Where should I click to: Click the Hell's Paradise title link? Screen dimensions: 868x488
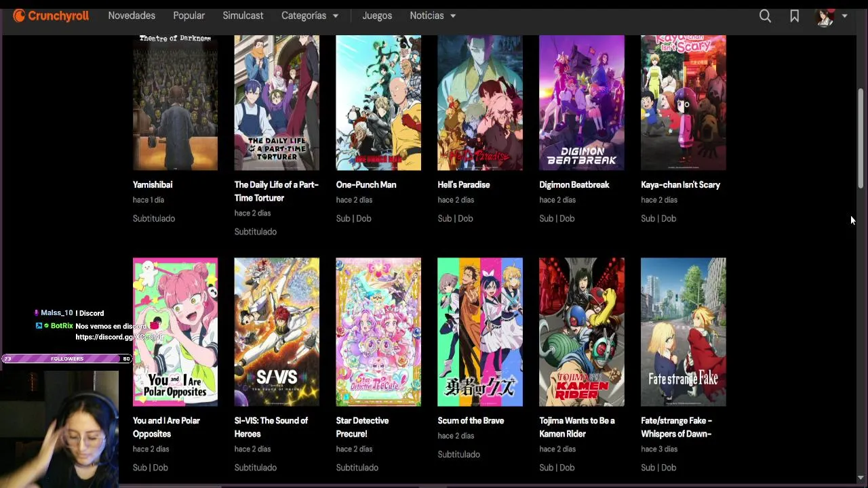click(464, 184)
